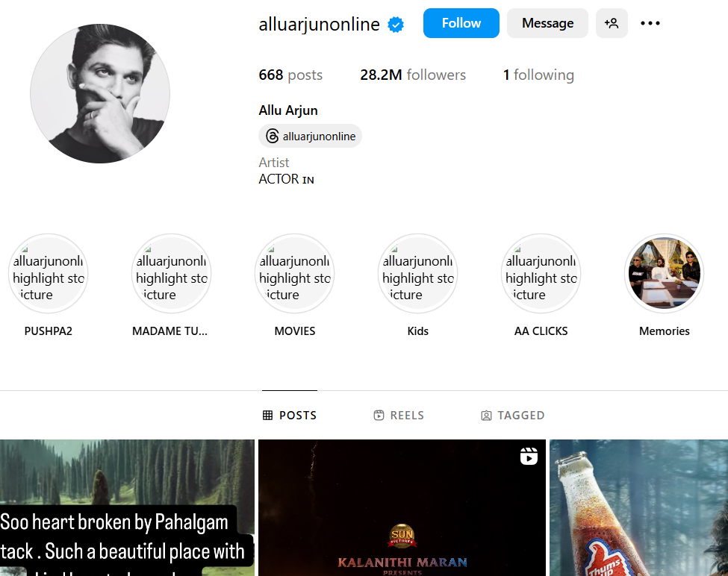
Task: Open the three-dots more options menu
Action: point(650,23)
